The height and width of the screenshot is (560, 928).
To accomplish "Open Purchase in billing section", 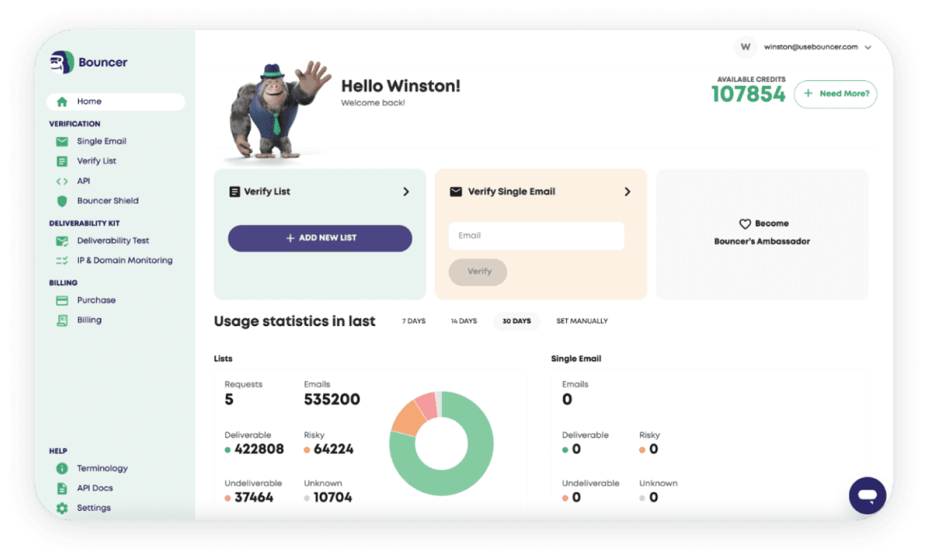I will (x=96, y=300).
